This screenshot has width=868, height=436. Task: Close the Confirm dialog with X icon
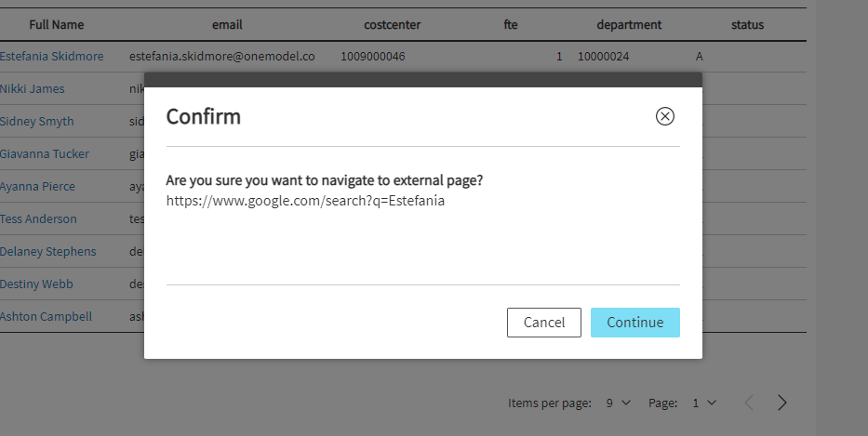[x=664, y=116]
